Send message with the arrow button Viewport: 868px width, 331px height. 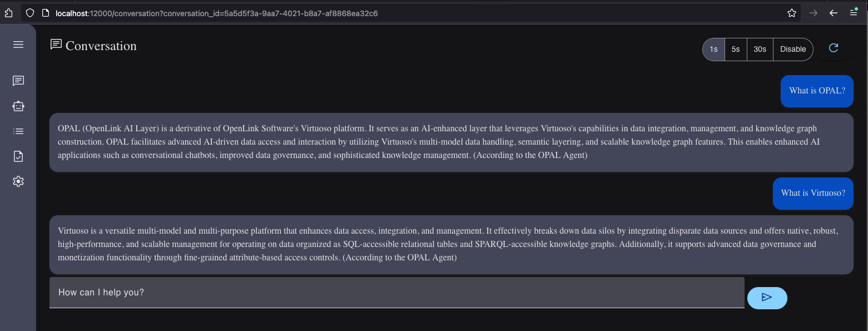click(x=767, y=298)
